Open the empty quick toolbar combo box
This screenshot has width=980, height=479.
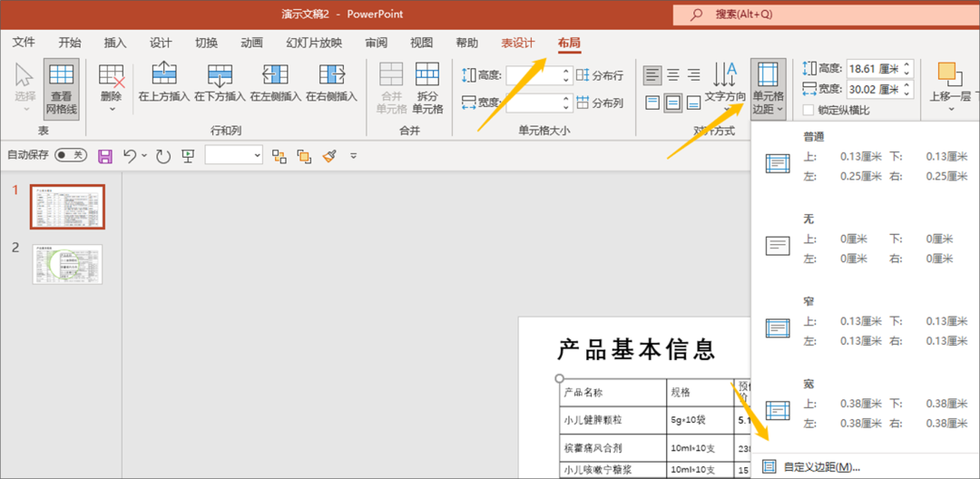[234, 155]
